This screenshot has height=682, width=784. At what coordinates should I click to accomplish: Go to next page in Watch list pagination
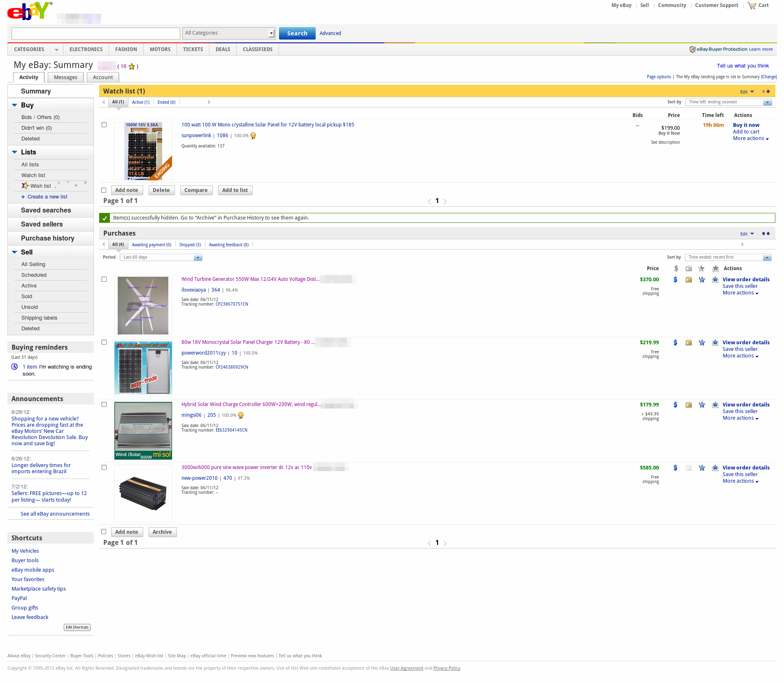(445, 201)
